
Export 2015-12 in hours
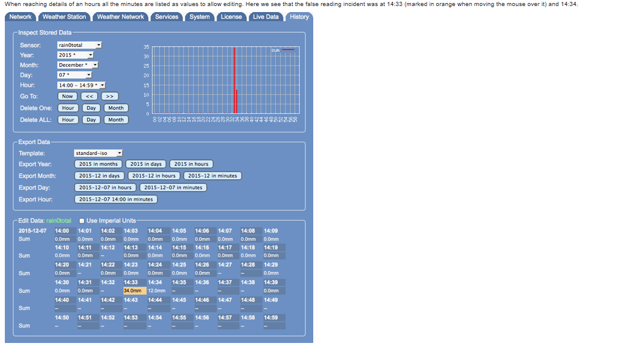click(x=154, y=175)
